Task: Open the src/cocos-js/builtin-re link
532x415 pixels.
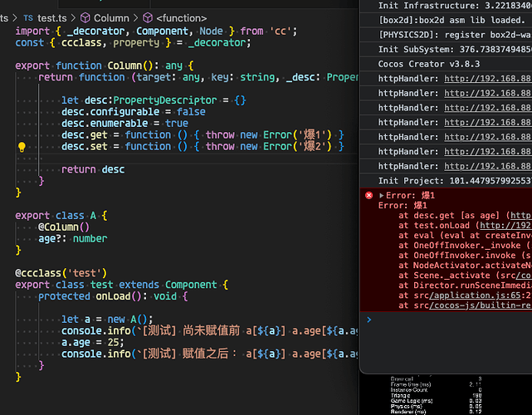Action: (481, 305)
